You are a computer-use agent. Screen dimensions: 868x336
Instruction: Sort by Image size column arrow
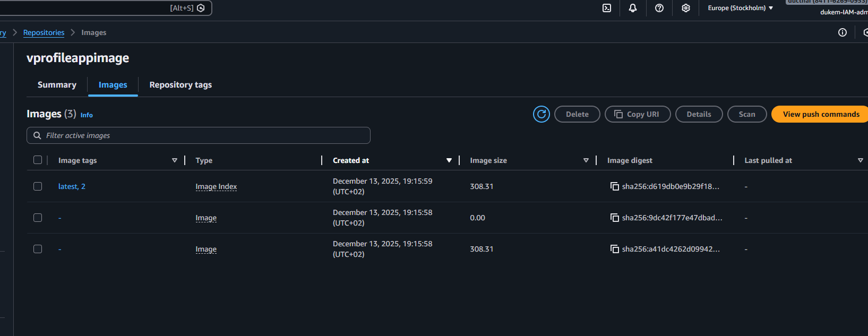[586, 160]
